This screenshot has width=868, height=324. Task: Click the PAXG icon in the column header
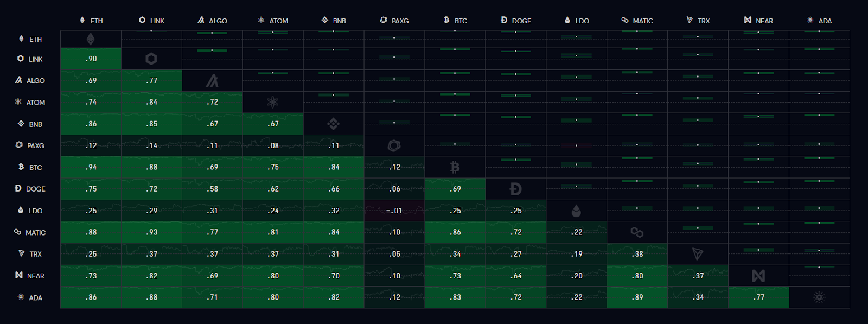point(384,20)
